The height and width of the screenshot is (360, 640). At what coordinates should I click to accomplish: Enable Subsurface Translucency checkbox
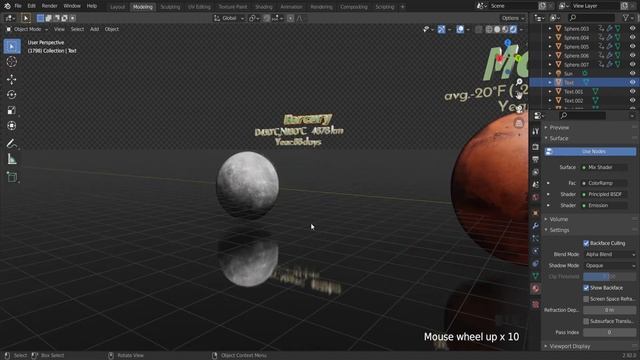click(x=586, y=321)
